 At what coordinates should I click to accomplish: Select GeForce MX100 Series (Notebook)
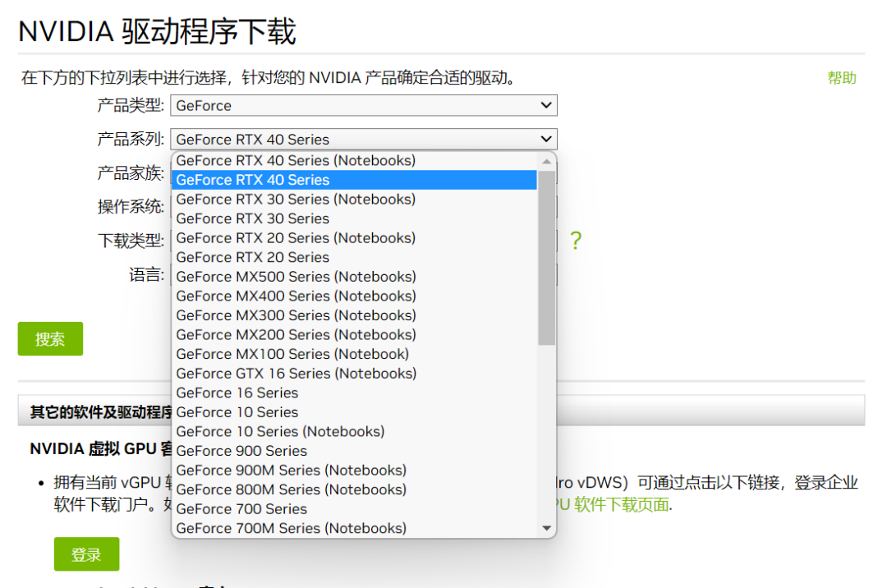click(354, 354)
